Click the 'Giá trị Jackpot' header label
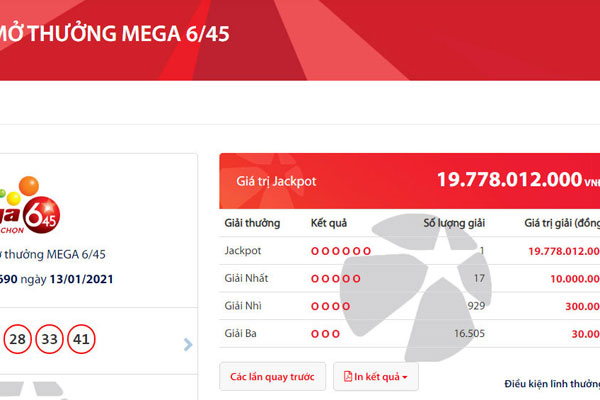This screenshot has height=400, width=600. [276, 181]
